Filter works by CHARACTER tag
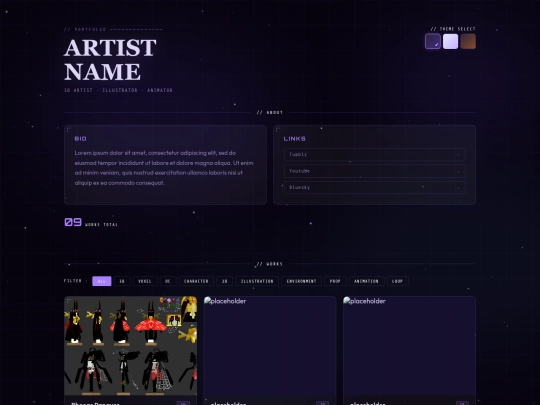Image resolution: width=540 pixels, height=405 pixels. point(196,281)
